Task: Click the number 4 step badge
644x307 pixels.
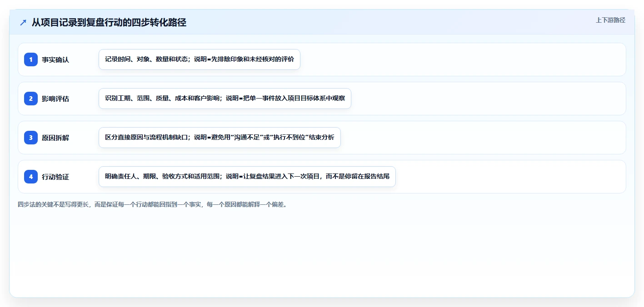Action: (31, 177)
